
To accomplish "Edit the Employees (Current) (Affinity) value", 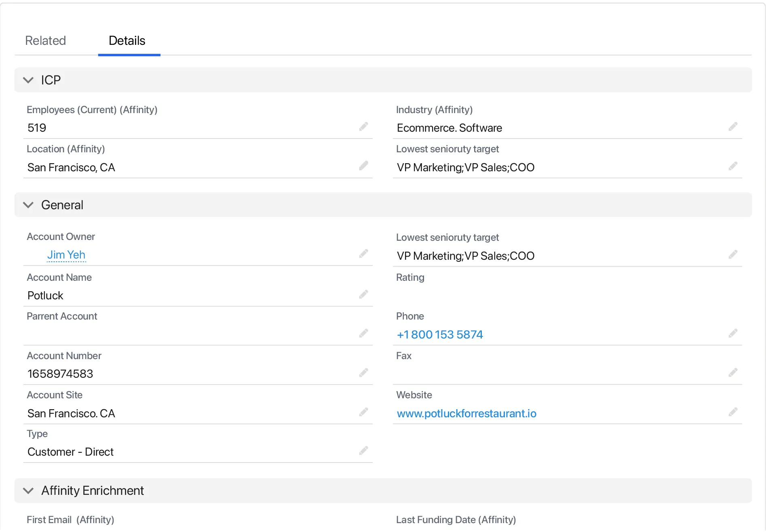I will coord(363,127).
